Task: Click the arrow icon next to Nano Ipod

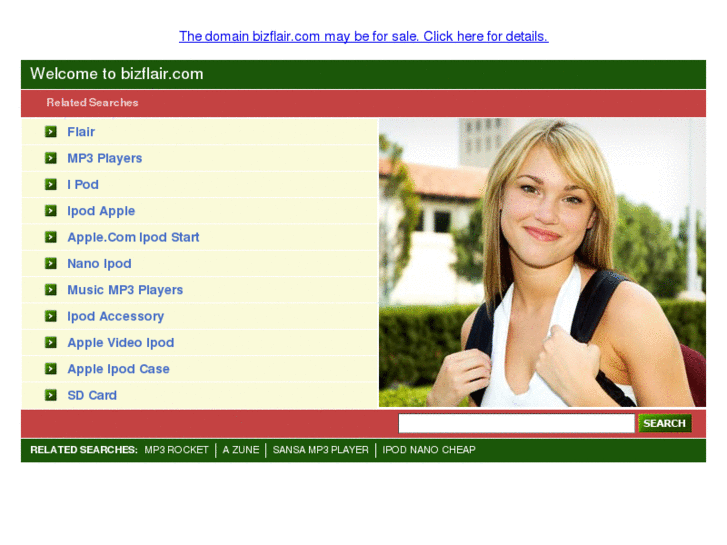Action: (x=51, y=263)
